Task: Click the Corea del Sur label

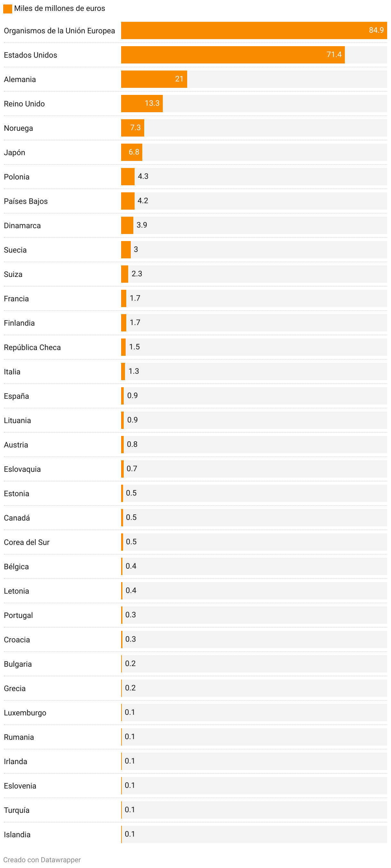Action: (27, 542)
